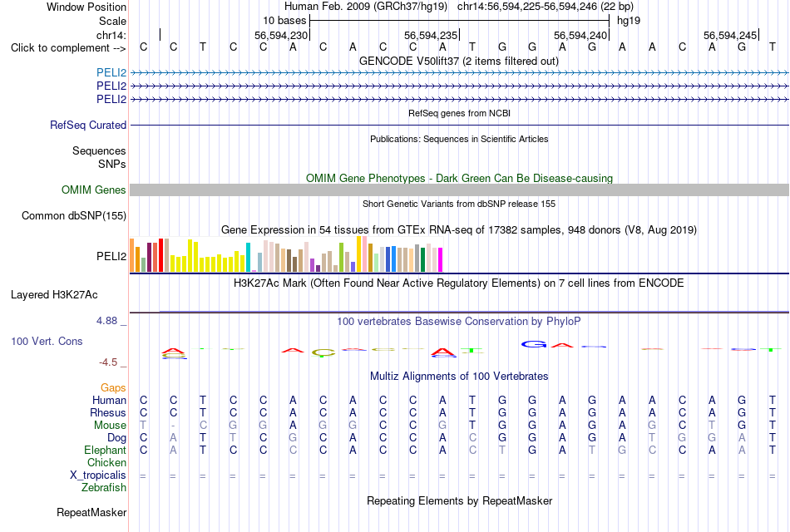Select the light-blue PELI2 transcript label
Screen dimensions: 790x532
111,72
